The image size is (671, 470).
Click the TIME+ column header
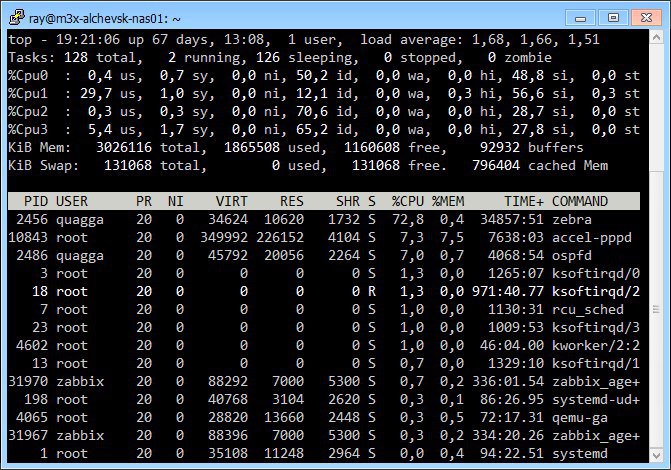(524, 201)
